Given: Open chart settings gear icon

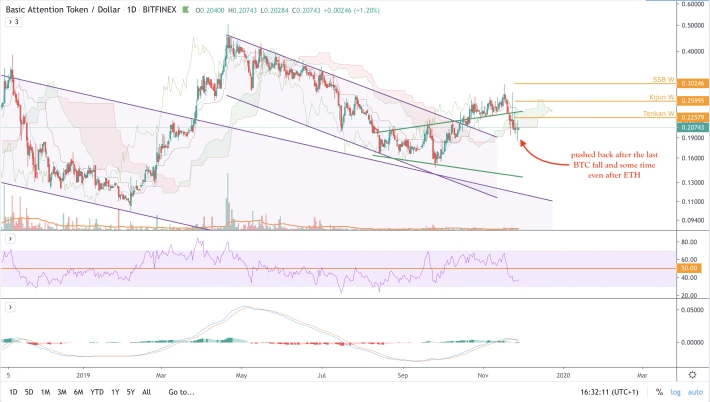Looking at the screenshot, I should pyautogui.click(x=692, y=374).
